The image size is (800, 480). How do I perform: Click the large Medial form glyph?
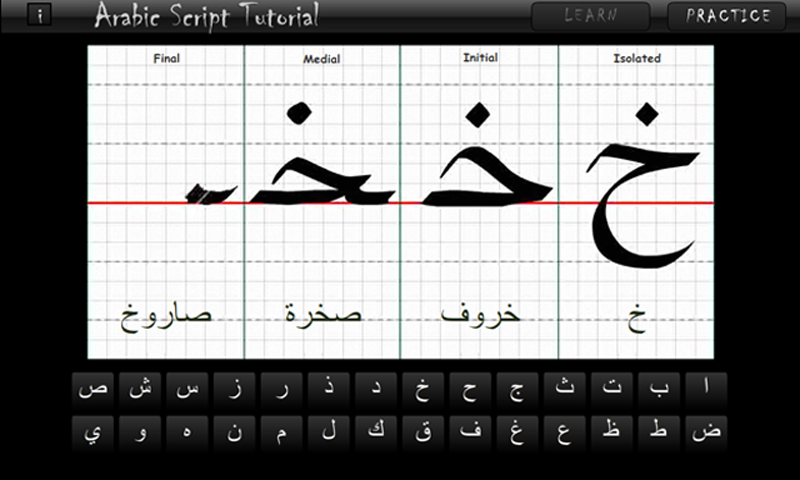pyautogui.click(x=322, y=153)
